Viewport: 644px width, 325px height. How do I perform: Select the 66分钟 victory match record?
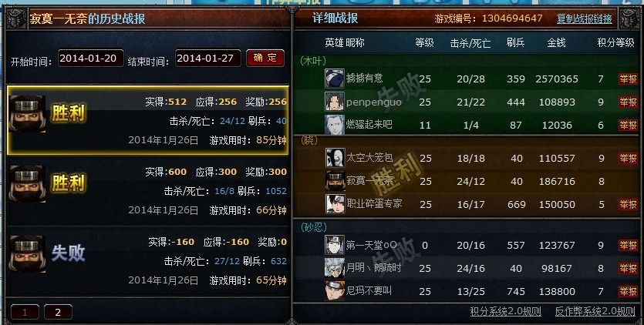[x=148, y=190]
